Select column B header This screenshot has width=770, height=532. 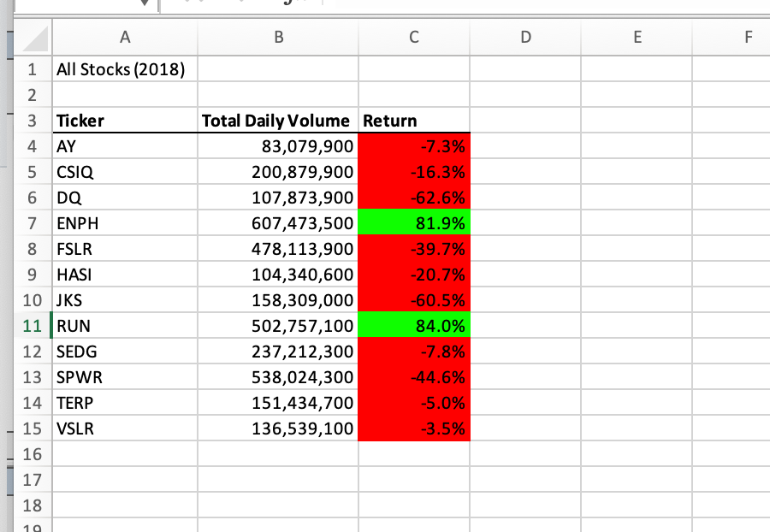(278, 37)
